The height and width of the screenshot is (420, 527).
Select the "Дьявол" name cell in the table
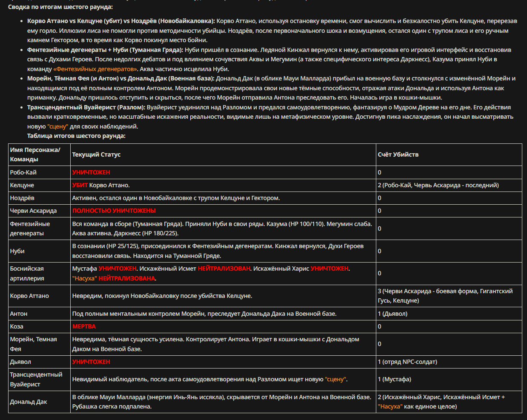[x=40, y=362]
